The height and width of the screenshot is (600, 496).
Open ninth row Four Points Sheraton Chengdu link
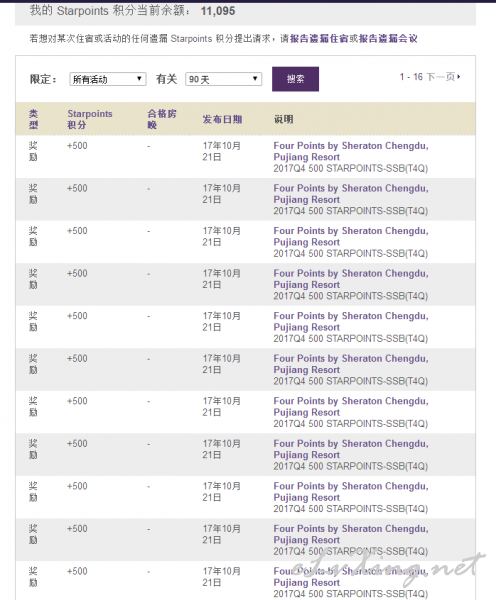(x=351, y=492)
